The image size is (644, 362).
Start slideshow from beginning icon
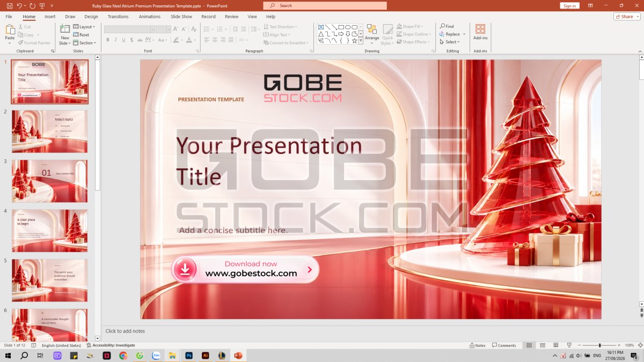pyautogui.click(x=42, y=5)
